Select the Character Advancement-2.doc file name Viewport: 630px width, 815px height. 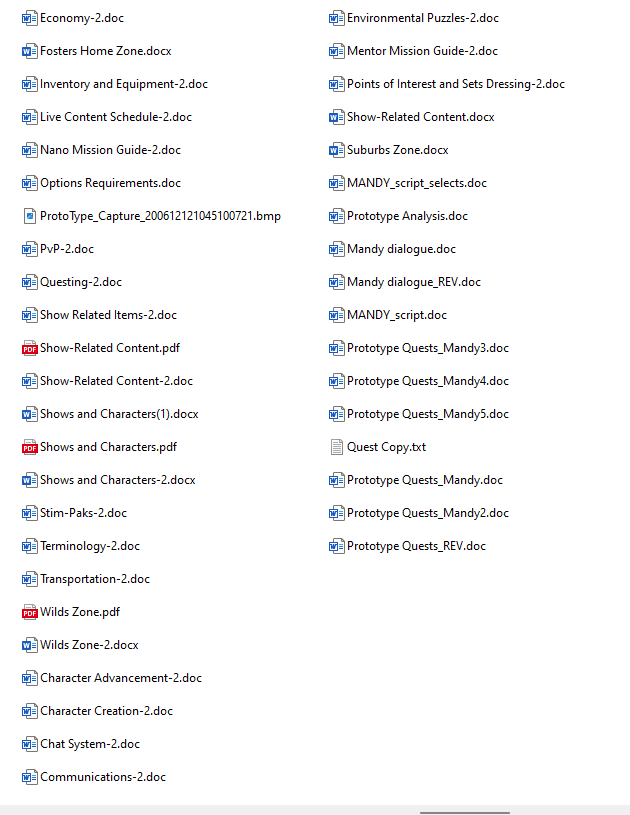pyautogui.click(x=121, y=678)
